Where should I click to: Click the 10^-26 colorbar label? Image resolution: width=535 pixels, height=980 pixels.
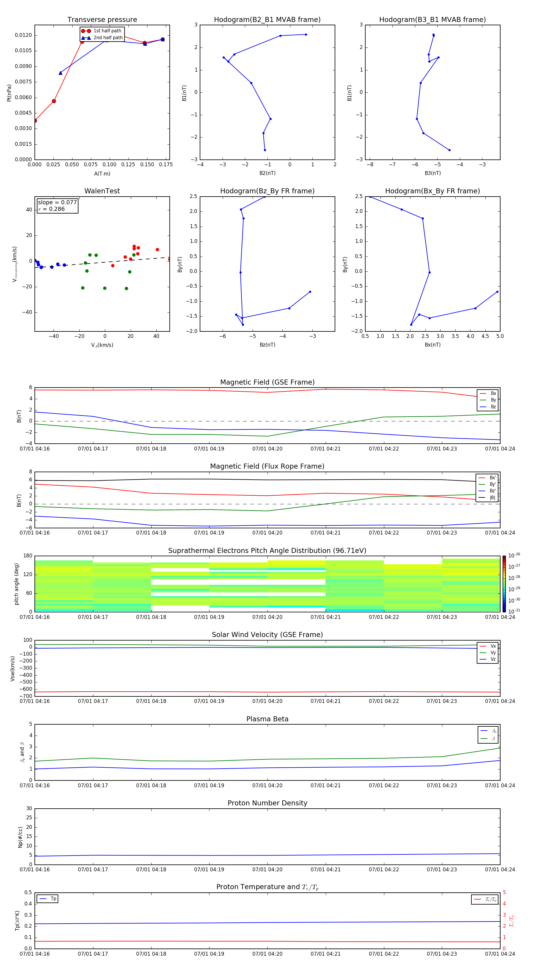point(514,555)
